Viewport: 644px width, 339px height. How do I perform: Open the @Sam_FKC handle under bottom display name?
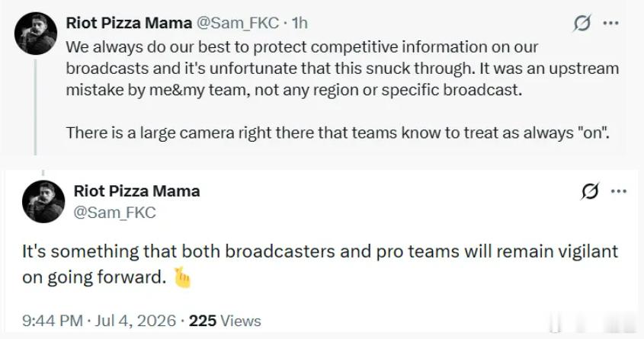[x=114, y=213]
